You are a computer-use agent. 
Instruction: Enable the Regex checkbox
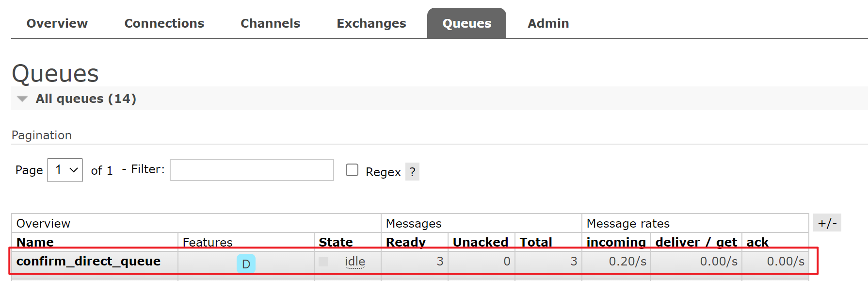pyautogui.click(x=352, y=170)
